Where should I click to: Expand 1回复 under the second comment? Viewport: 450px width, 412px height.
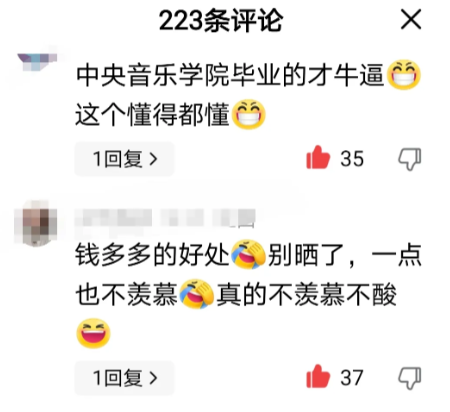[x=124, y=378]
